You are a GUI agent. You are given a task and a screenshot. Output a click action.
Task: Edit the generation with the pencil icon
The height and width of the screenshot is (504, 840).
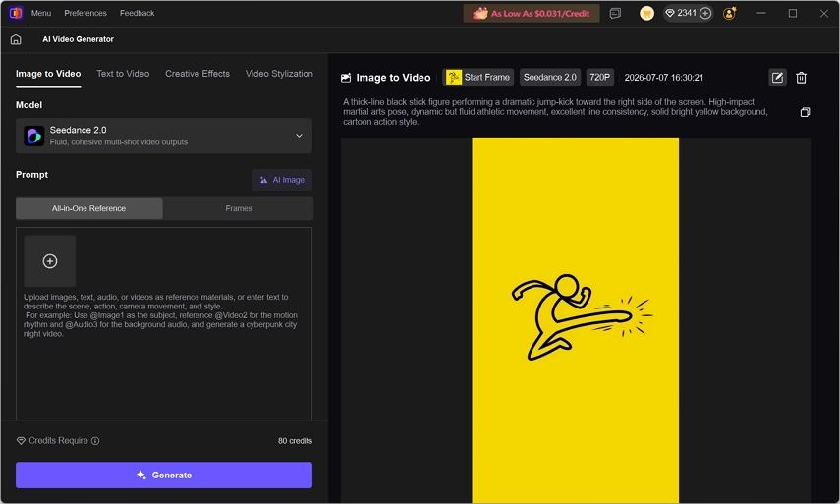777,78
